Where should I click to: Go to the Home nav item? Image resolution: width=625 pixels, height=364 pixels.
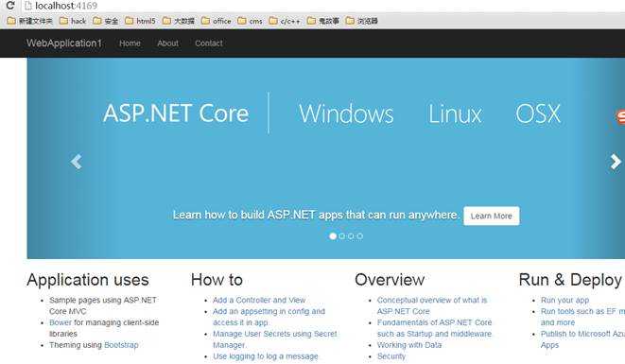(130, 43)
